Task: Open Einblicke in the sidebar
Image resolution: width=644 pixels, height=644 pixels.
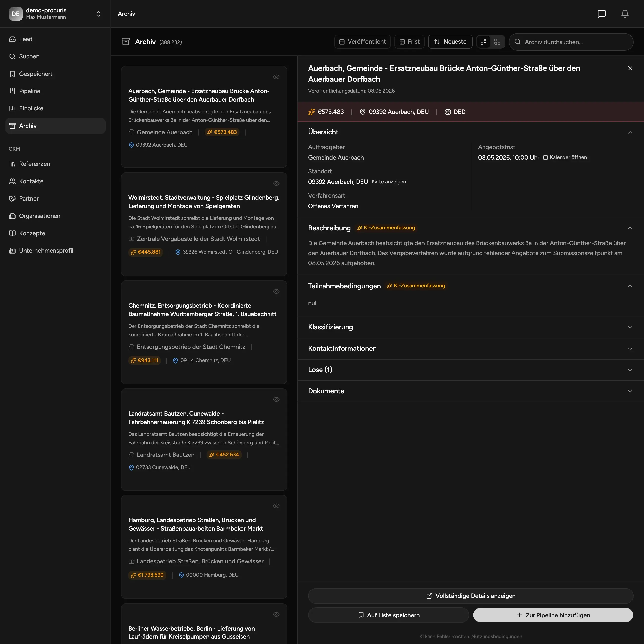Action: click(x=55, y=108)
